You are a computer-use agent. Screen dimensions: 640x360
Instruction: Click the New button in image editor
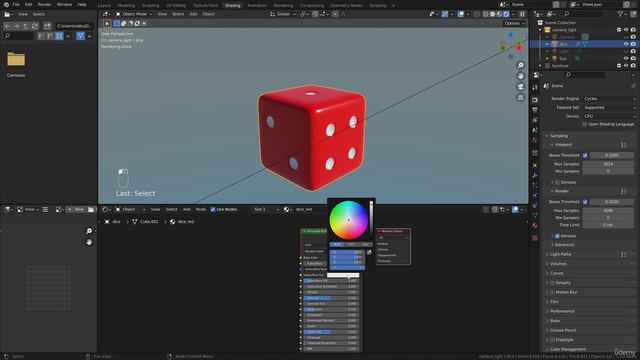pyautogui.click(x=76, y=209)
